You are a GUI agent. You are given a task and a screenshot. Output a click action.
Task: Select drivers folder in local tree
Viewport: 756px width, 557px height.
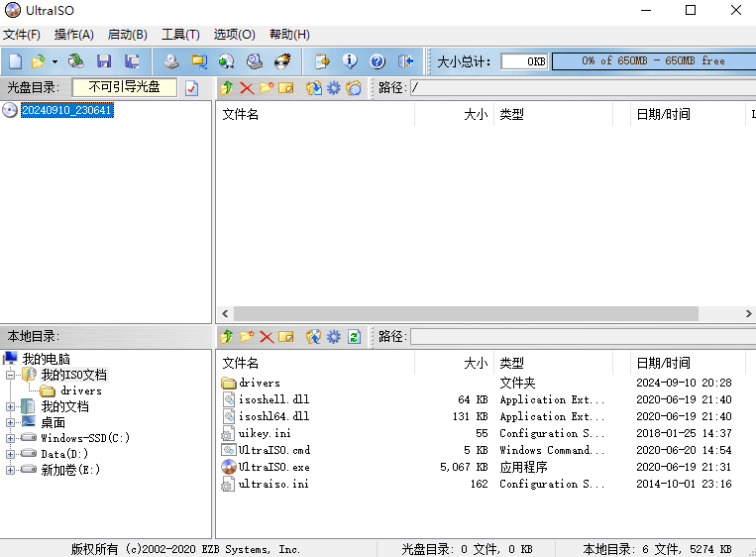point(81,390)
